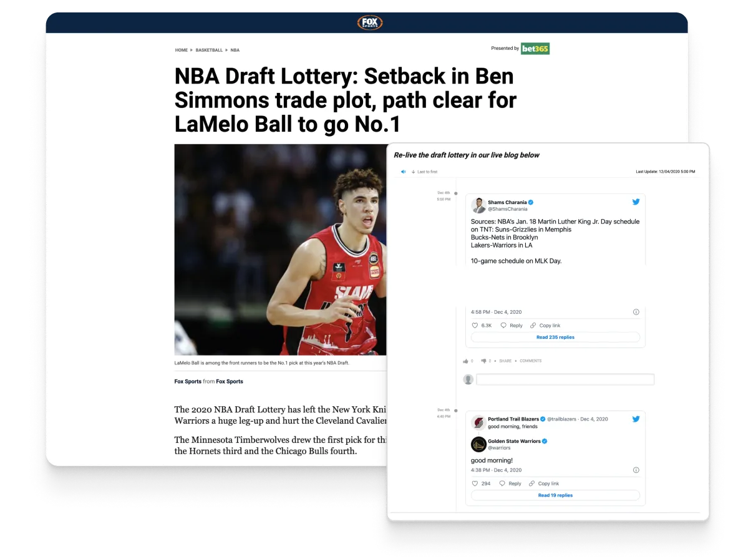Click SHARE under the first blog post
This screenshot has height=559, width=756.
(505, 361)
